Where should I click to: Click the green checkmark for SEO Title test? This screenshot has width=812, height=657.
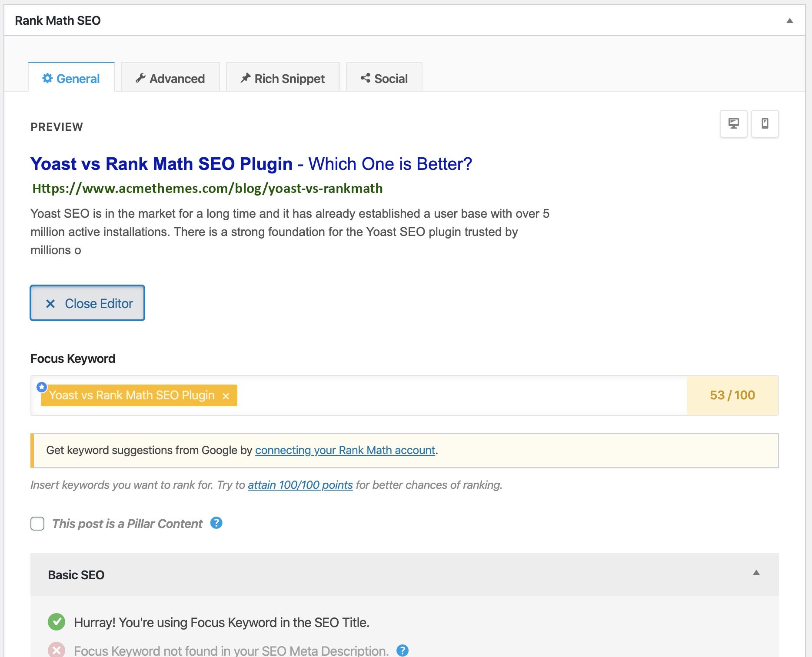click(x=57, y=622)
